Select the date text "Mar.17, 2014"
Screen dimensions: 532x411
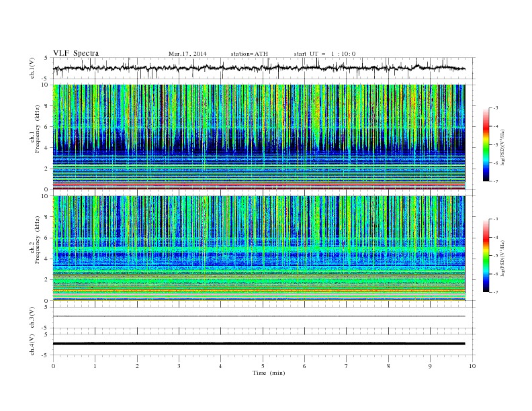pyautogui.click(x=187, y=54)
